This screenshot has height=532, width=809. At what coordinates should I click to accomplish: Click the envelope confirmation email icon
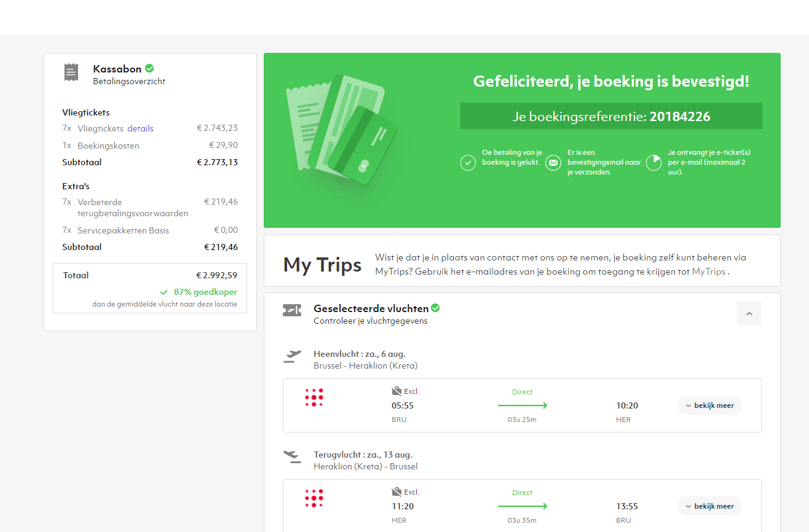553,163
